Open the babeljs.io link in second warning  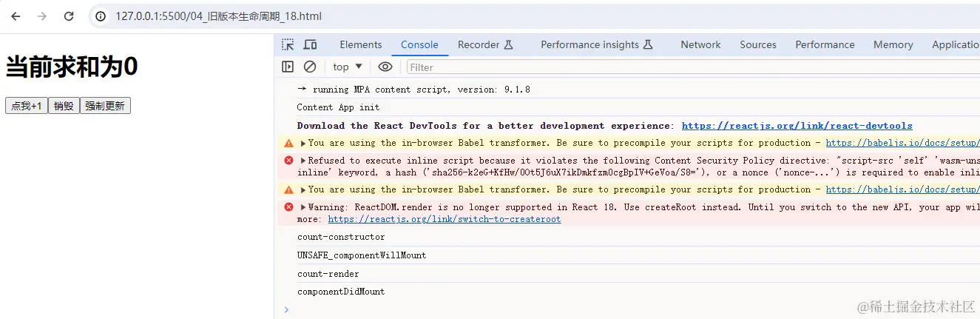point(902,190)
